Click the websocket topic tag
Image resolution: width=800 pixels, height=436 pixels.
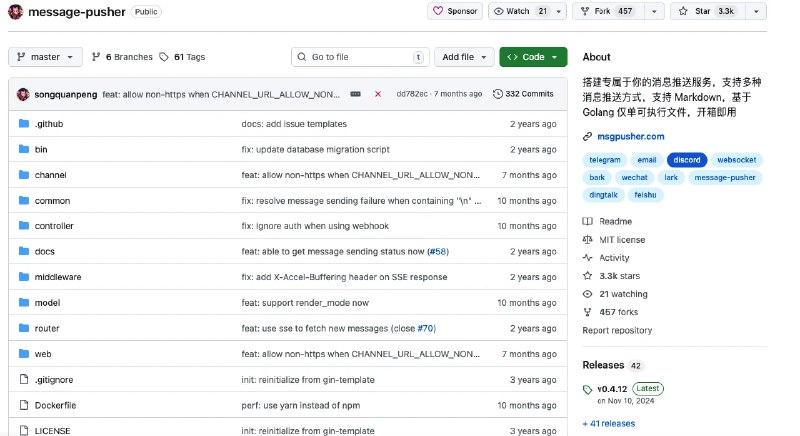pos(737,160)
